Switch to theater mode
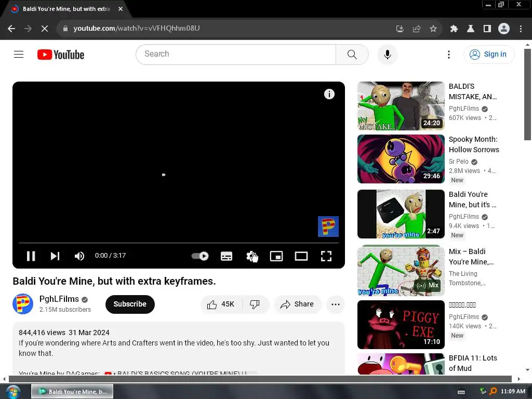532x399 pixels. 301,256
